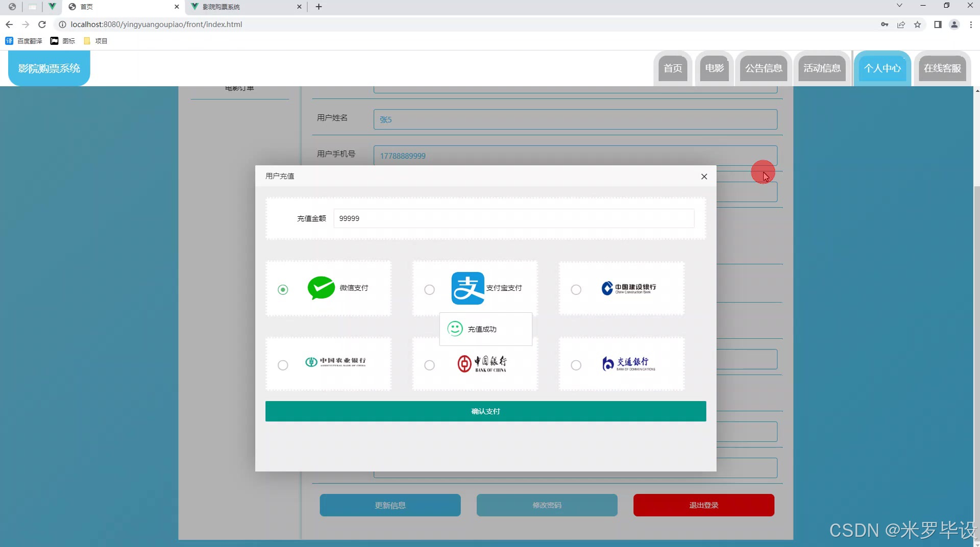
Task: Select the Bank of Communications radio button
Action: tap(576, 365)
